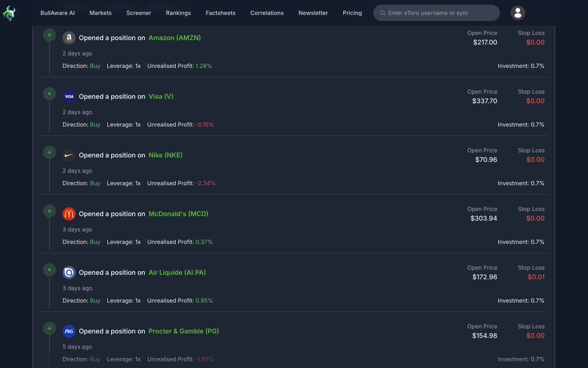The width and height of the screenshot is (588, 368).
Task: Click Amazon open price $217.00
Action: pyautogui.click(x=485, y=42)
